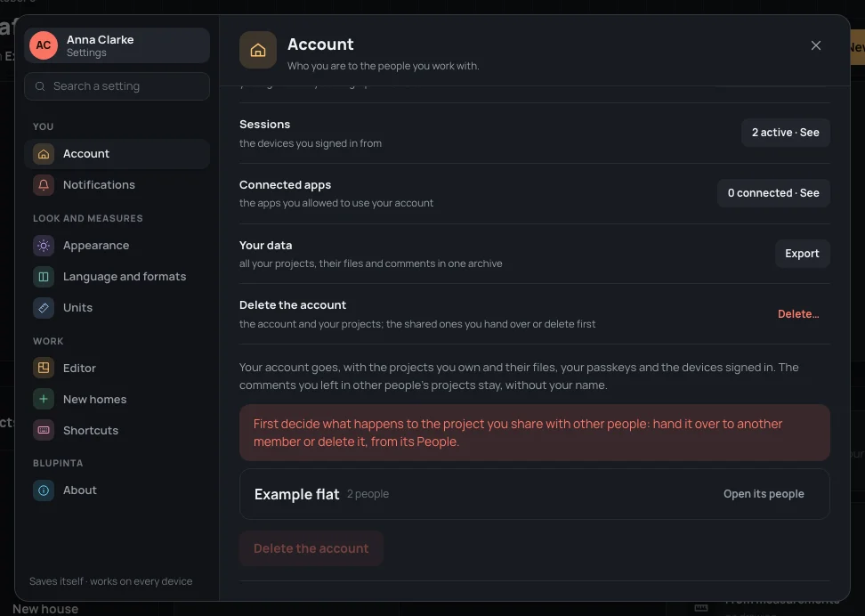Click Saves itself footer text

point(111,581)
